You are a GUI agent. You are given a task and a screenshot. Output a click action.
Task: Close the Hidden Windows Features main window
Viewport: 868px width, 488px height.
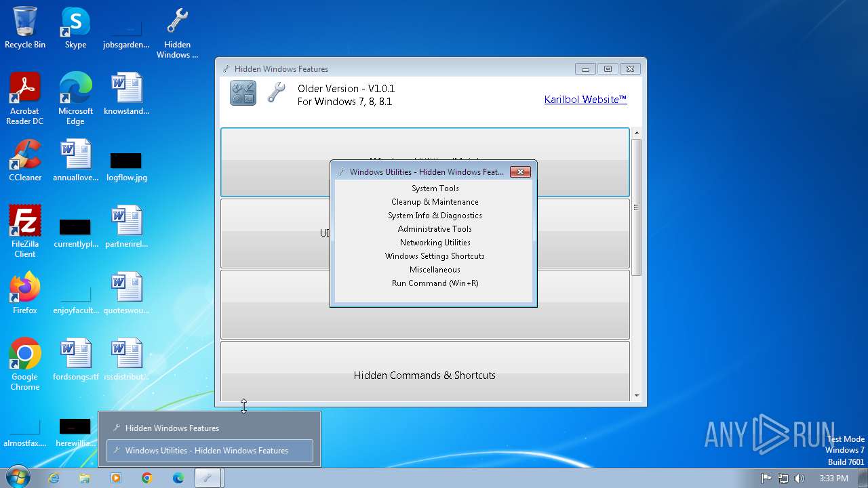[x=630, y=68]
